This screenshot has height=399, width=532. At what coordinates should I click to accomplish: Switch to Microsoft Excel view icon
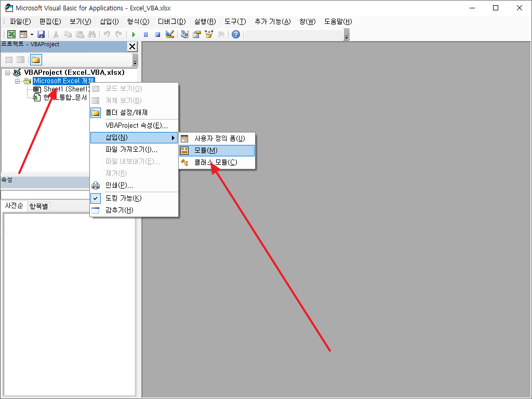coord(11,34)
